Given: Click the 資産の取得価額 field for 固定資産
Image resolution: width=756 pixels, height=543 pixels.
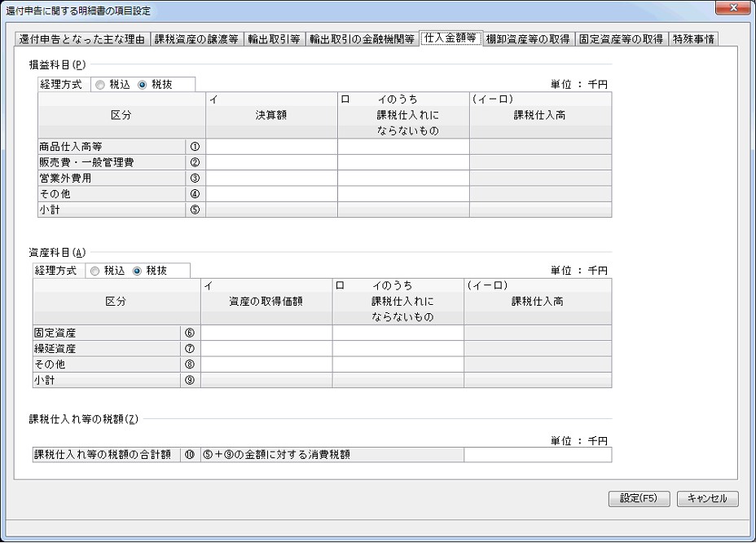Looking at the screenshot, I should point(266,333).
